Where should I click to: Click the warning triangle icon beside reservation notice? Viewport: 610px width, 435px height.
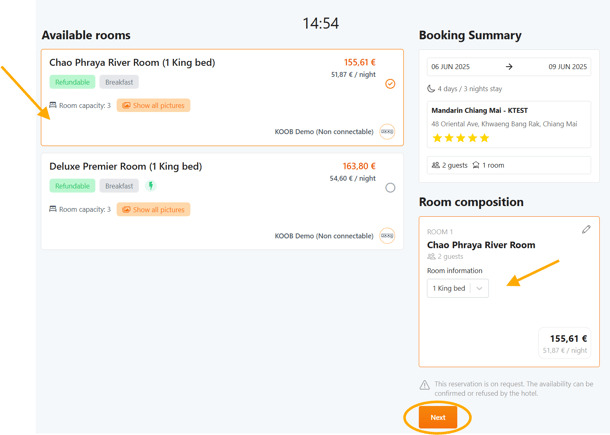(x=425, y=384)
